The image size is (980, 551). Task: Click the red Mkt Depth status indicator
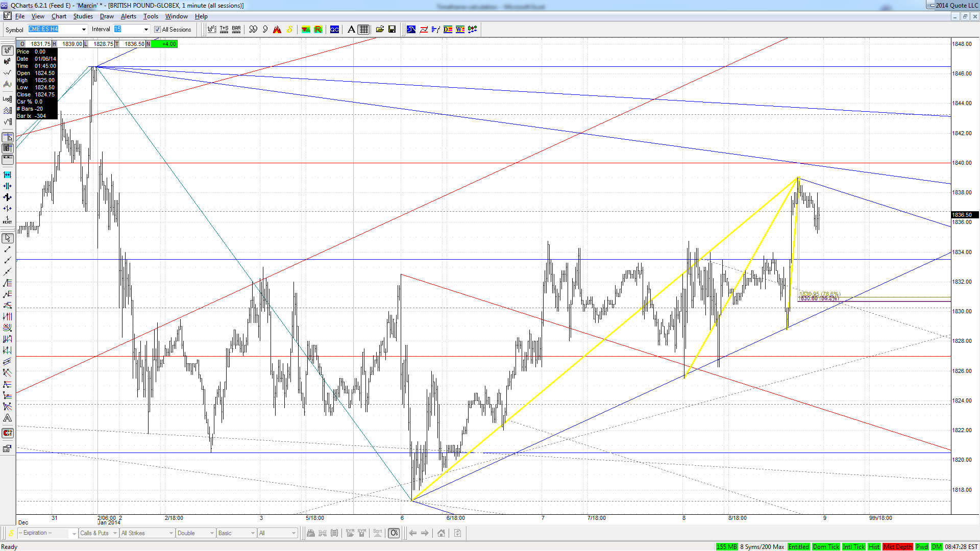point(898,547)
